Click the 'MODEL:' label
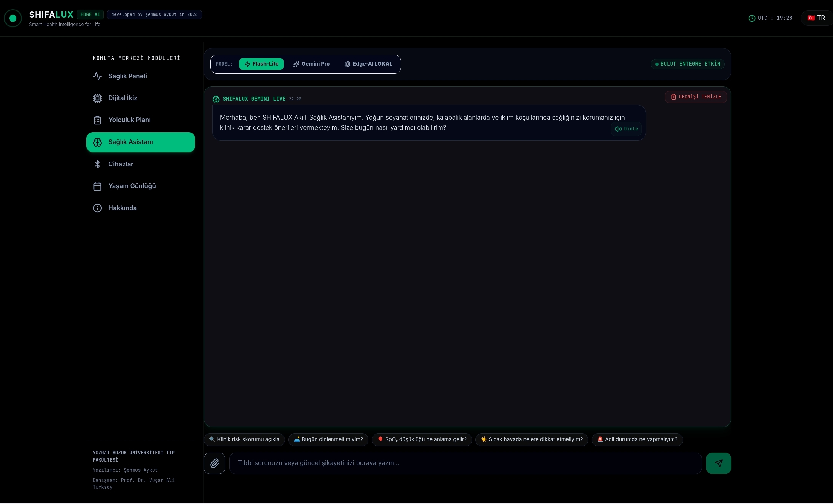 click(224, 64)
